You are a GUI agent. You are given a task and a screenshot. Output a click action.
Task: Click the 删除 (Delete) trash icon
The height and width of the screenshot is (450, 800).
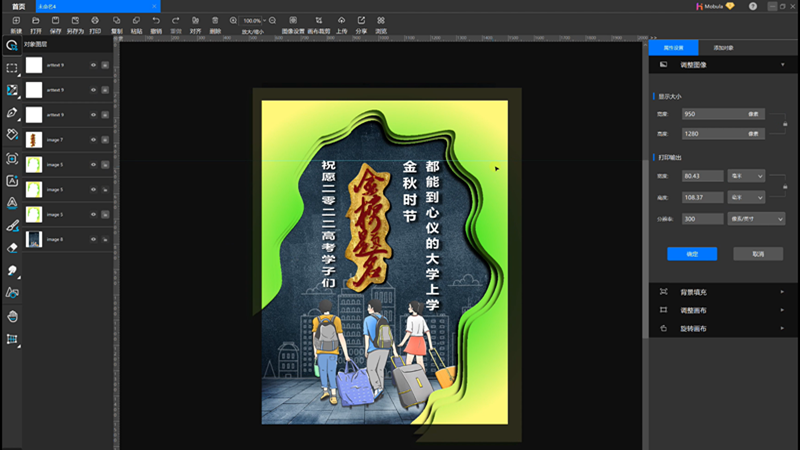pos(215,20)
